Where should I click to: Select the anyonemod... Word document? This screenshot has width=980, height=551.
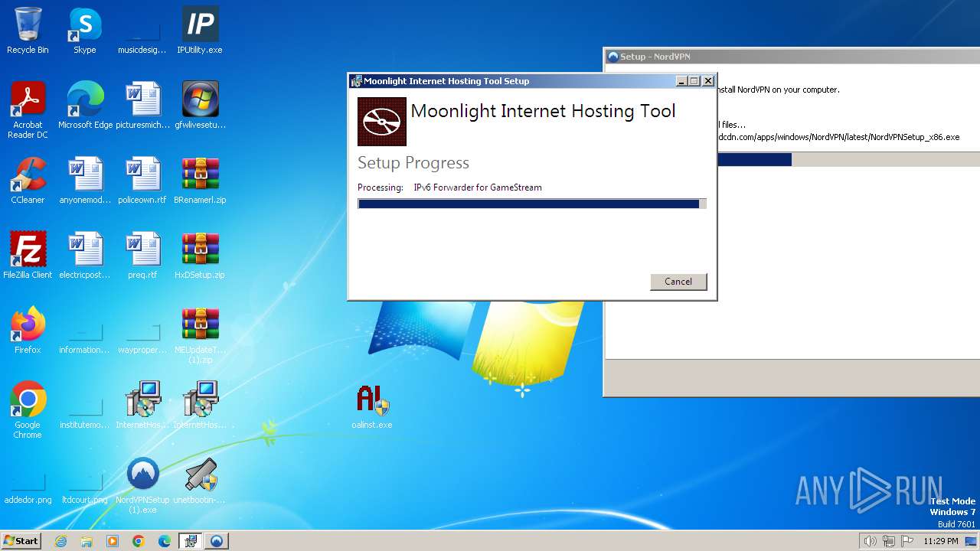(85, 181)
